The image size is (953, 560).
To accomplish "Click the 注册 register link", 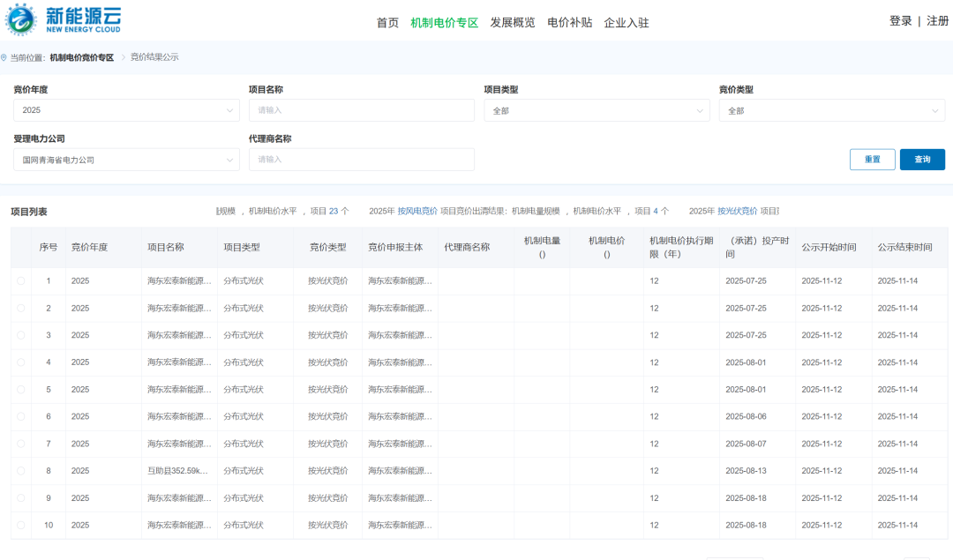I will (x=937, y=21).
